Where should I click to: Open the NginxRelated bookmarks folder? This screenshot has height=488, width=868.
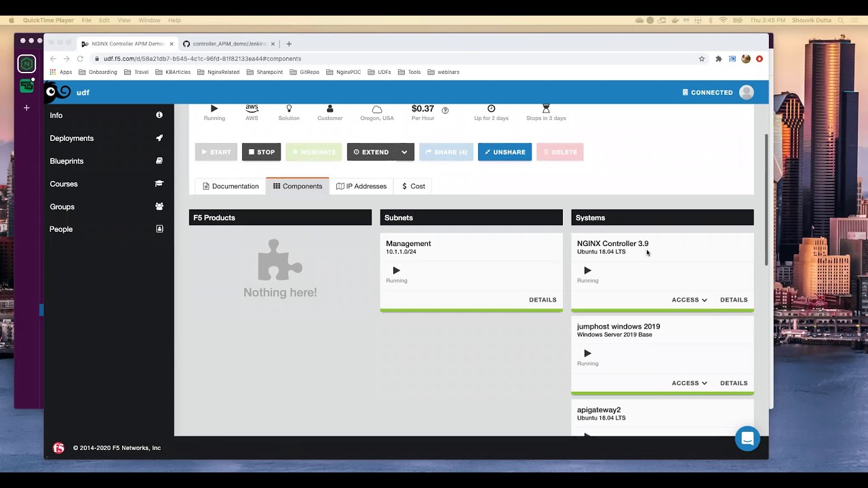218,72
